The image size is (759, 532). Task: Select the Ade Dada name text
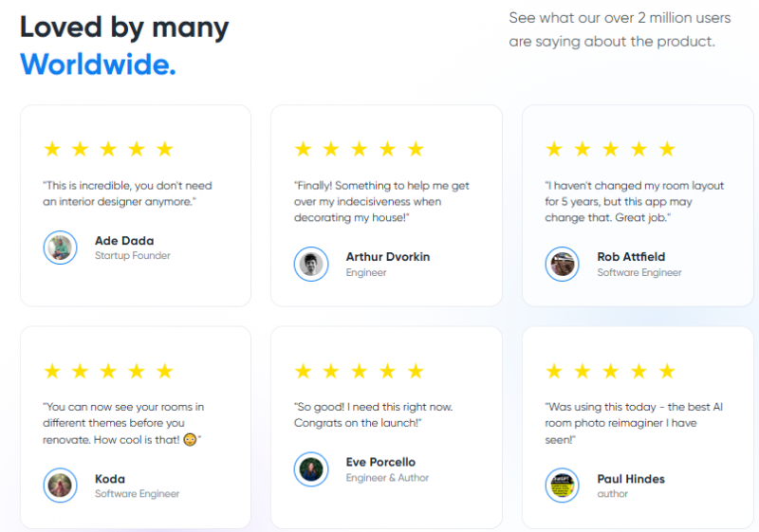pyautogui.click(x=124, y=240)
